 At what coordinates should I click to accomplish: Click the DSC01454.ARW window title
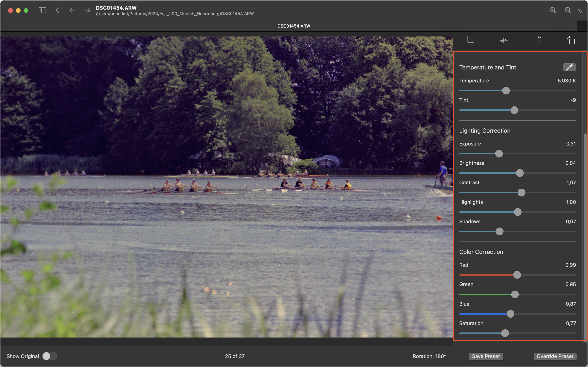116,8
